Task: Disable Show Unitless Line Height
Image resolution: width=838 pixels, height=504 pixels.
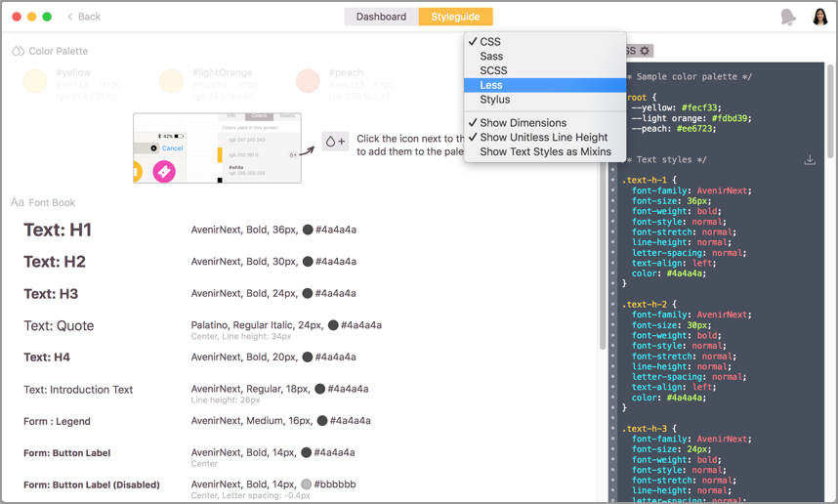Action: [543, 138]
